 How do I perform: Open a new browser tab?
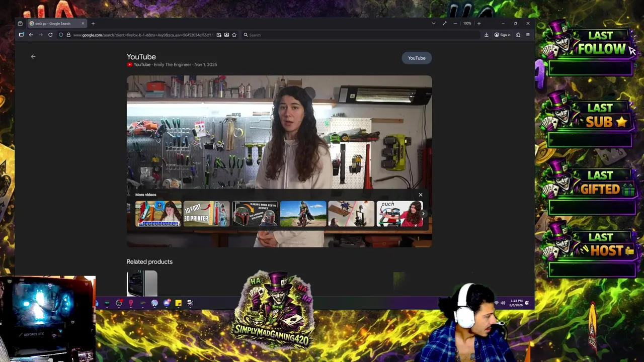tap(93, 24)
